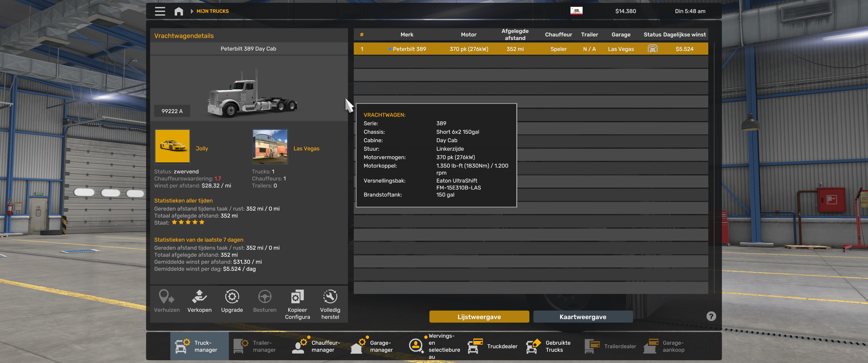The width and height of the screenshot is (868, 363).
Task: Open the Upgrade truck icon
Action: click(x=232, y=297)
